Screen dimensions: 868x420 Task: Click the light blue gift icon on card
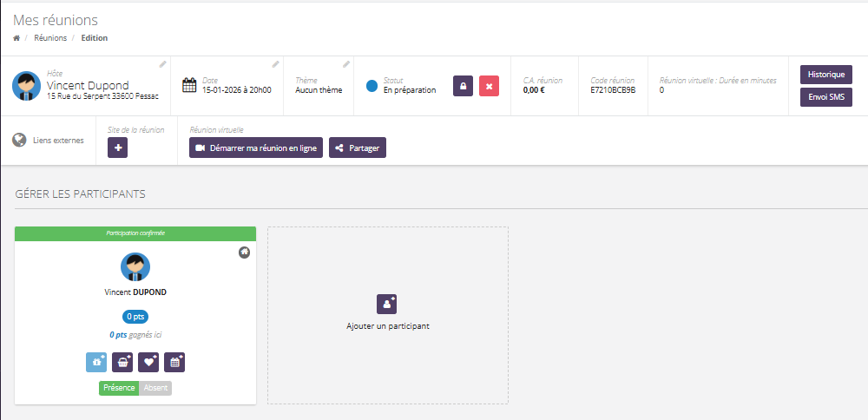(x=96, y=362)
